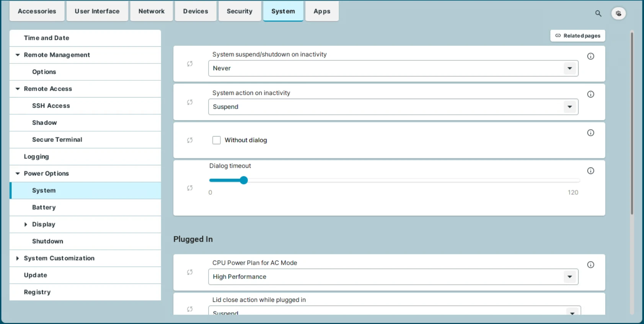Reset CPU Power Plan for AC Mode
The height and width of the screenshot is (324, 644).
coord(190,272)
